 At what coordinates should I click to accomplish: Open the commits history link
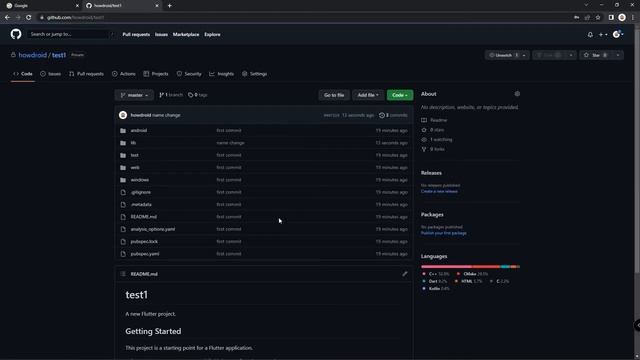(393, 115)
